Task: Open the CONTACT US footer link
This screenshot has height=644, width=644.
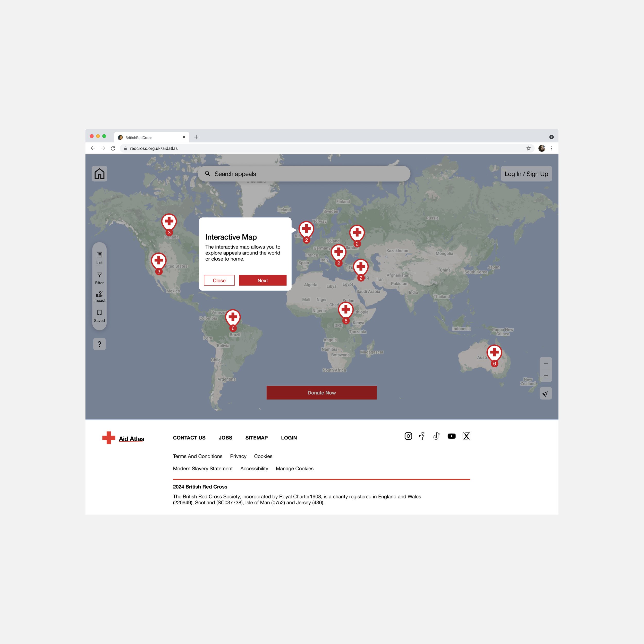Action: click(x=189, y=438)
